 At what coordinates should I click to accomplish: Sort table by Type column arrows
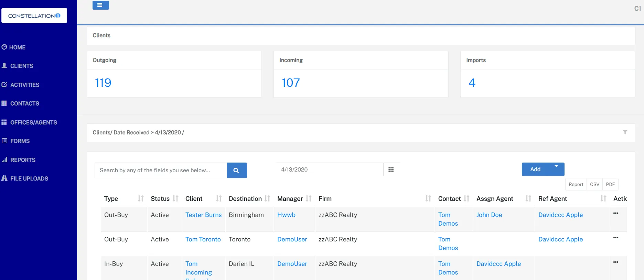tap(140, 198)
